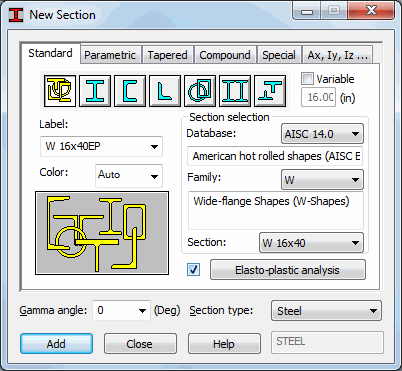Screen dimensions: 402x371
Task: Open the Section W 16x40 dropdown
Action: point(311,242)
